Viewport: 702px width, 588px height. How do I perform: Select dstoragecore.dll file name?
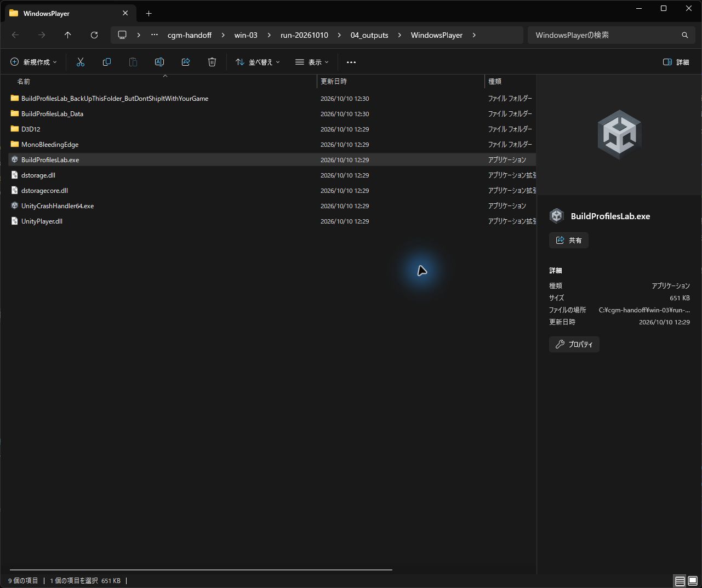pos(44,190)
